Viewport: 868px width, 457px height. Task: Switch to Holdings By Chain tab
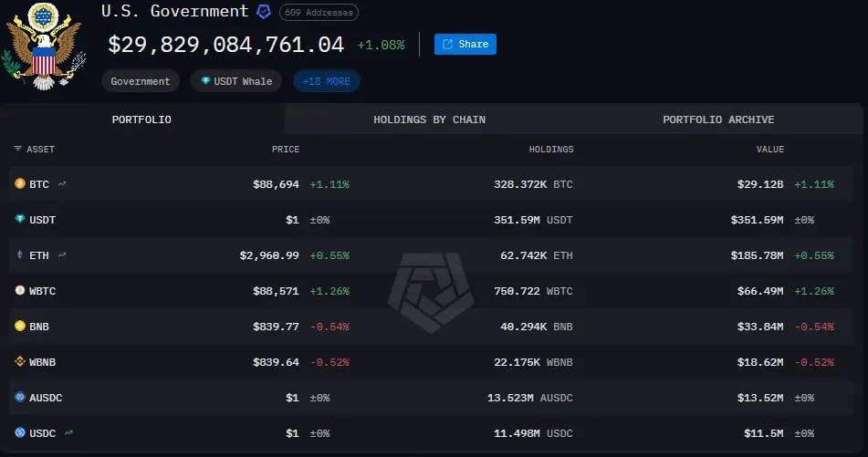pyautogui.click(x=429, y=119)
